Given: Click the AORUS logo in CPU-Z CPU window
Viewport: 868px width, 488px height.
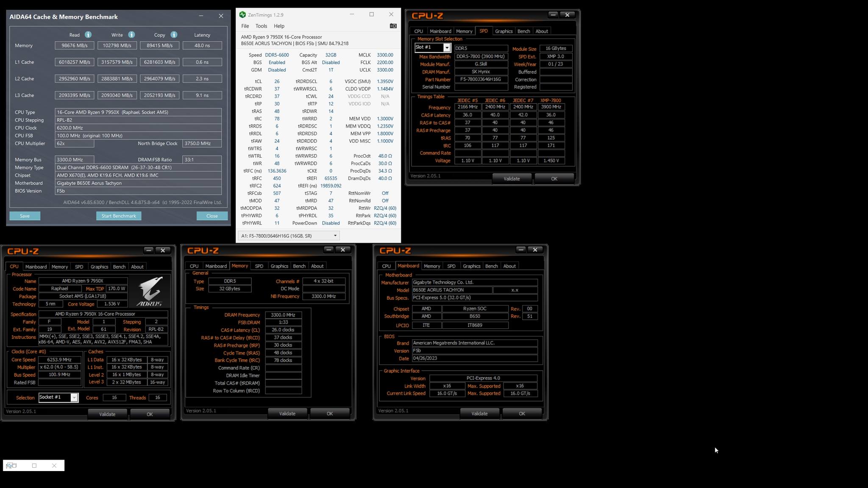Looking at the screenshot, I should point(150,291).
